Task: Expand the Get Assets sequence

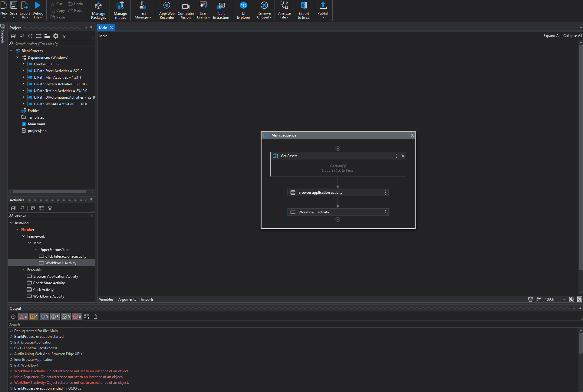Action: 403,156
